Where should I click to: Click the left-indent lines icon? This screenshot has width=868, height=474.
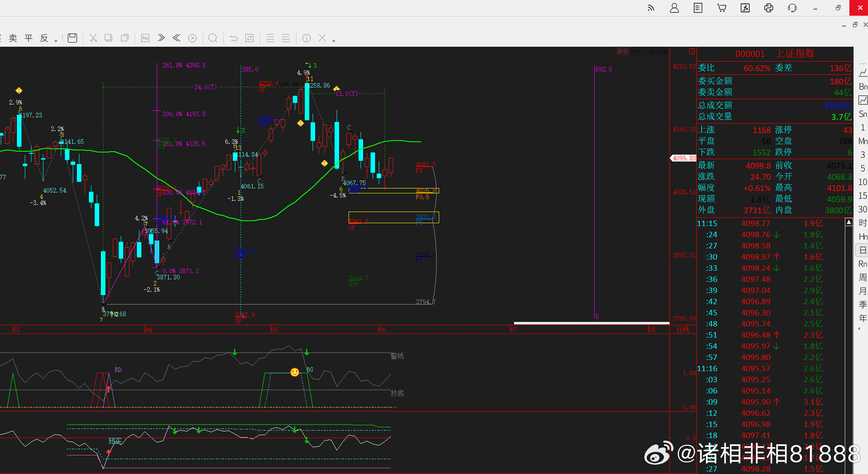click(270, 38)
